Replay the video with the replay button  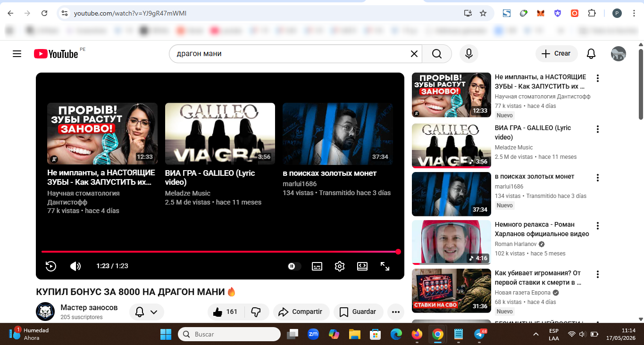coord(51,266)
